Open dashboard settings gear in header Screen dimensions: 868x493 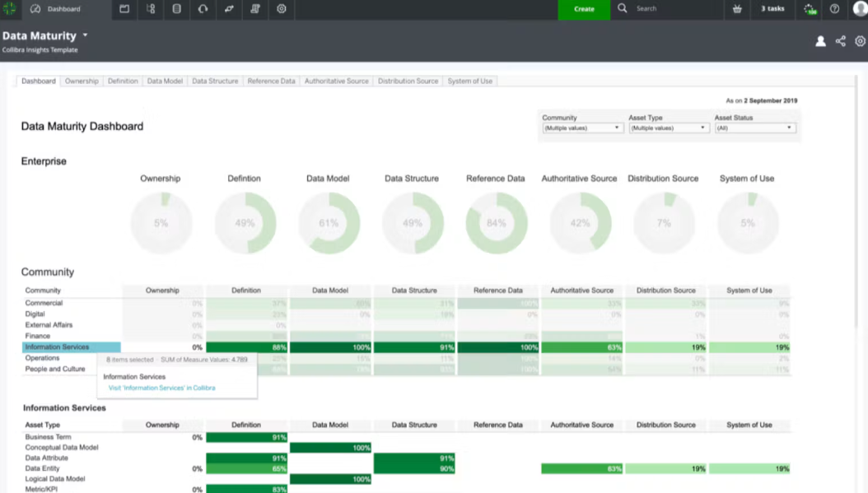pos(860,41)
